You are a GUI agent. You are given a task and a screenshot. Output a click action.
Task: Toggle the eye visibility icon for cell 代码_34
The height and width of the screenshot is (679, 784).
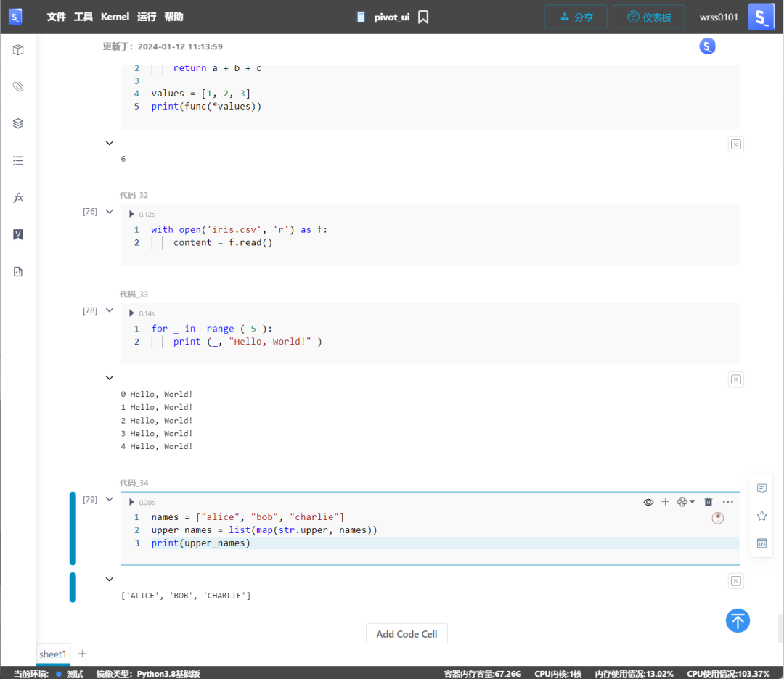pyautogui.click(x=648, y=502)
